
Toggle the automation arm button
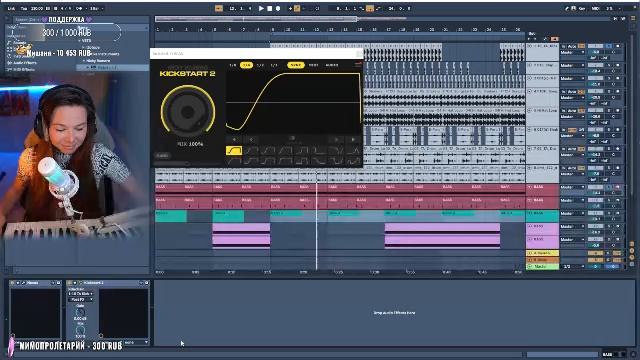point(297,8)
